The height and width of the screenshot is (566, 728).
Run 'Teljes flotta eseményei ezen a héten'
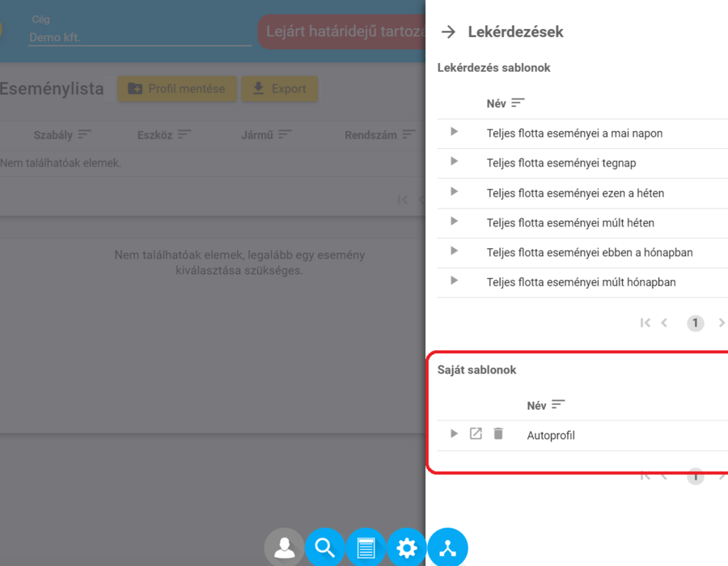click(454, 192)
